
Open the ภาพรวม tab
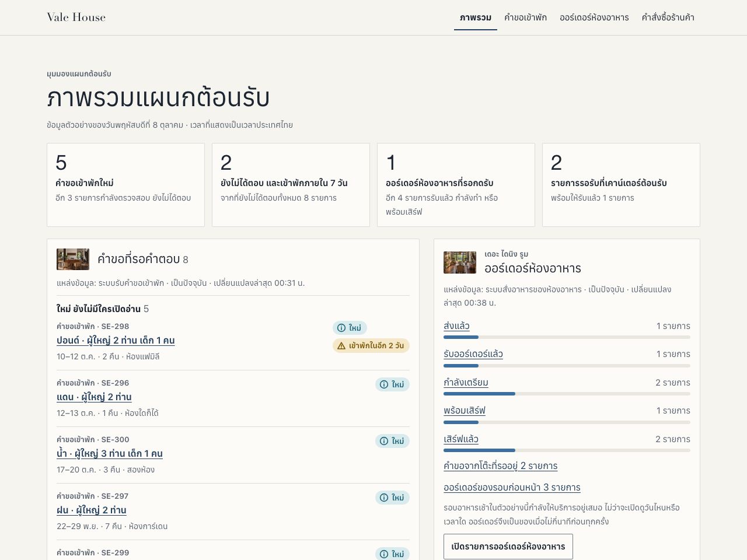[476, 17]
